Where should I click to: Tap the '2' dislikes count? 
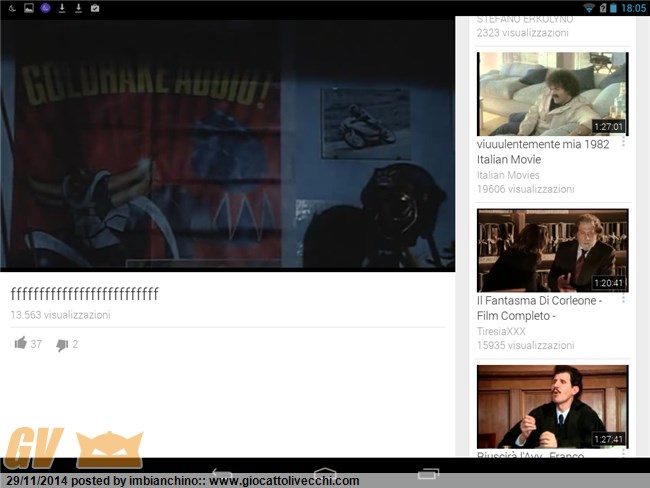coord(75,344)
